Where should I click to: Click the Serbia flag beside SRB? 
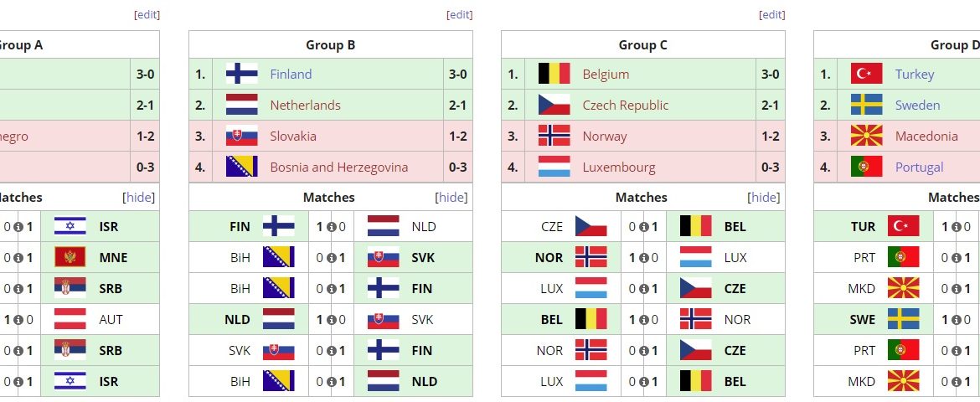(70, 288)
